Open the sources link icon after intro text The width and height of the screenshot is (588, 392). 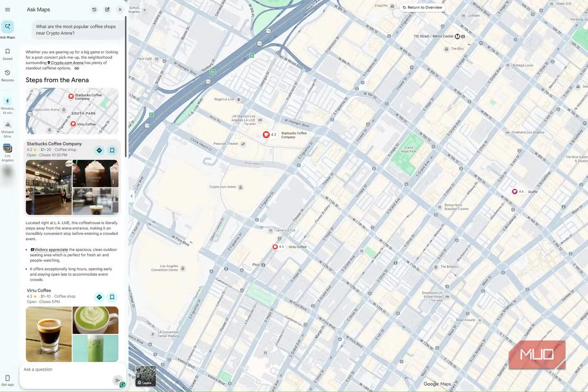(77, 68)
